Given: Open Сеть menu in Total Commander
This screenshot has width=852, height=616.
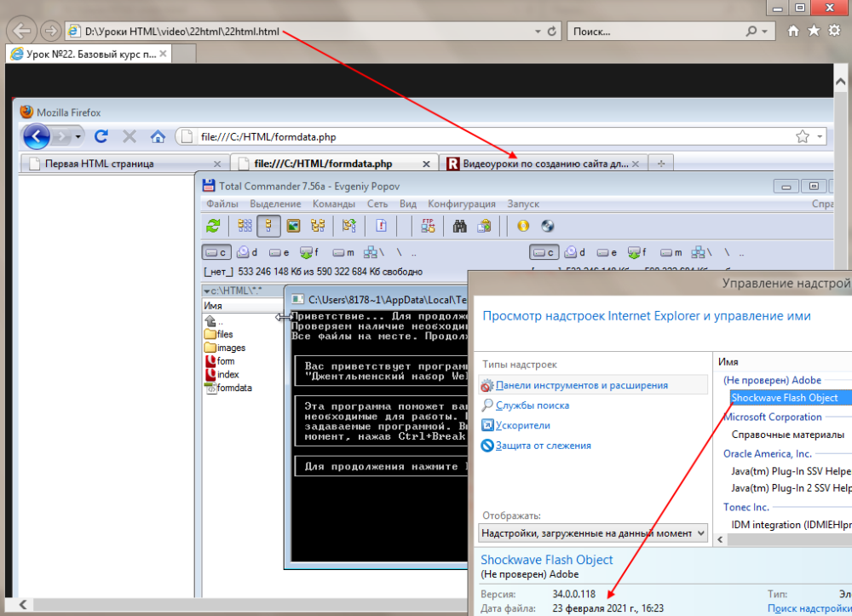Looking at the screenshot, I should 377,204.
